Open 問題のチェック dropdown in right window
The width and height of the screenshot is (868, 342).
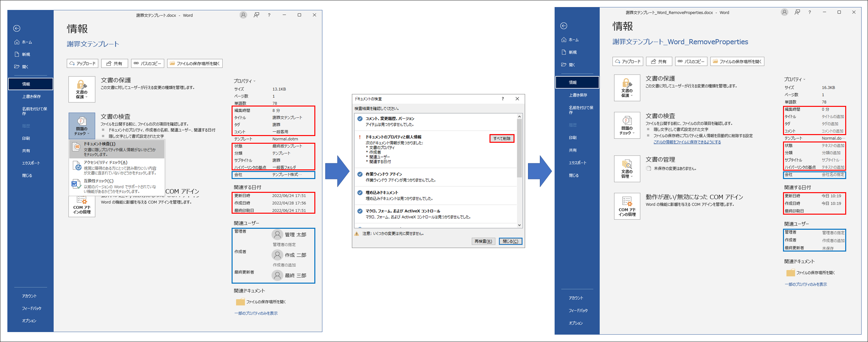(x=627, y=125)
